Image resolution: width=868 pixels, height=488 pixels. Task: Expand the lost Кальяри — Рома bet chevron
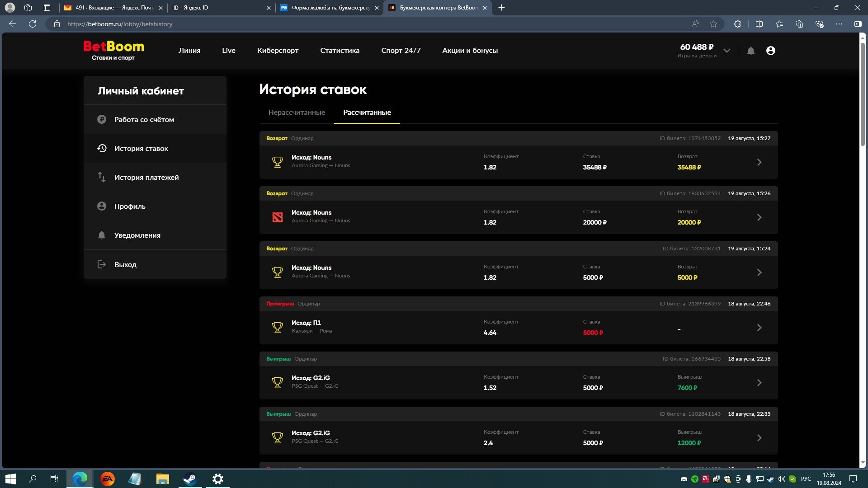(x=759, y=328)
